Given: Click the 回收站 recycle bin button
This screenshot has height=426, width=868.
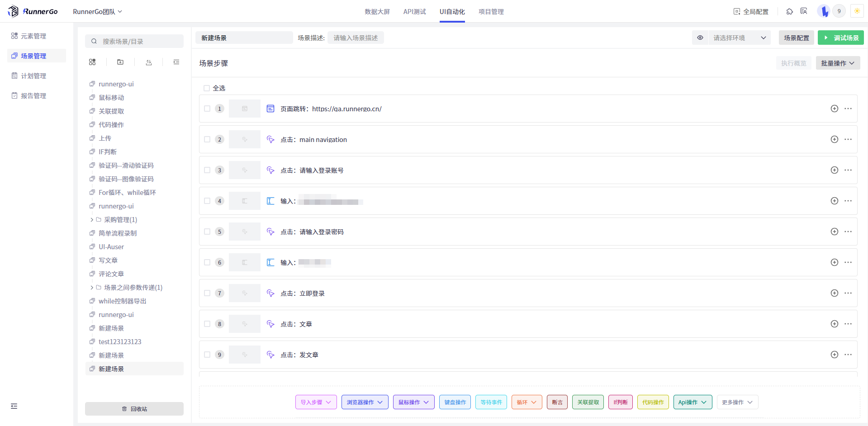Looking at the screenshot, I should (x=134, y=408).
